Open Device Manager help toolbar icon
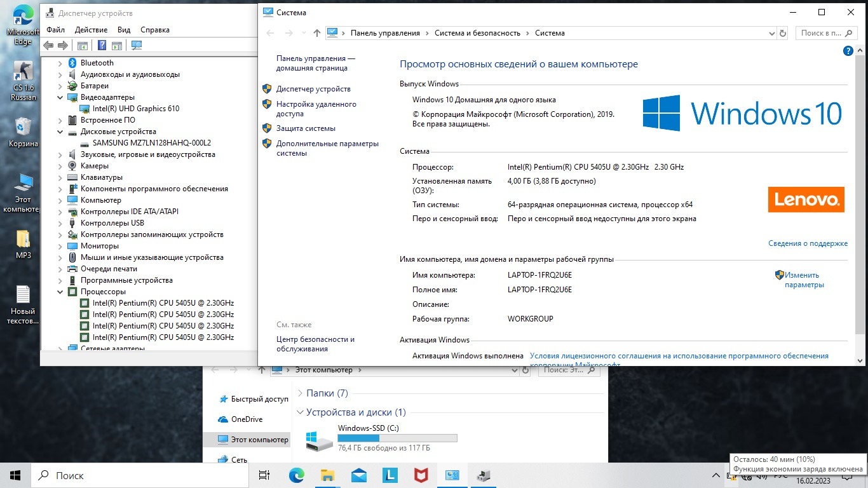The image size is (868, 488). click(101, 45)
